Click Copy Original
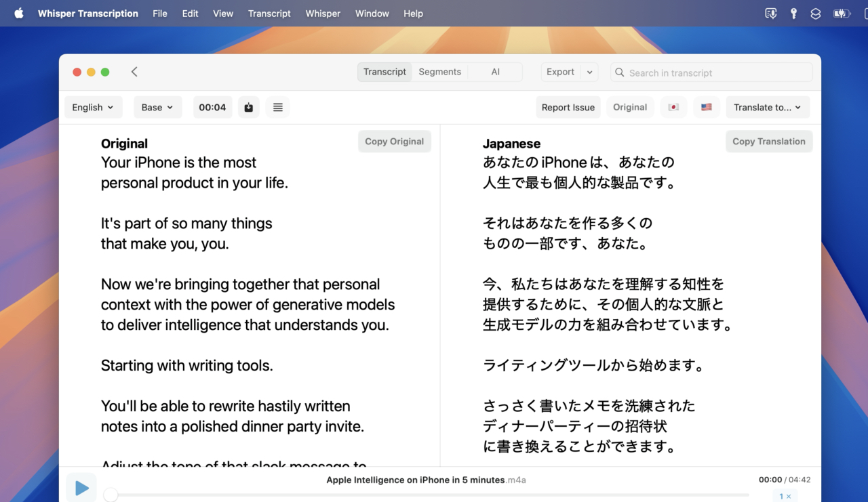868x502 pixels. click(394, 141)
